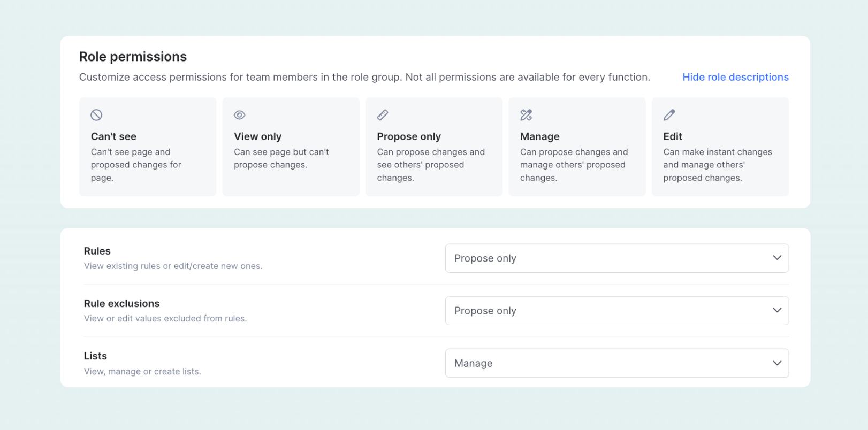Click the Rule exclusions row label
868x430 pixels.
pos(121,303)
